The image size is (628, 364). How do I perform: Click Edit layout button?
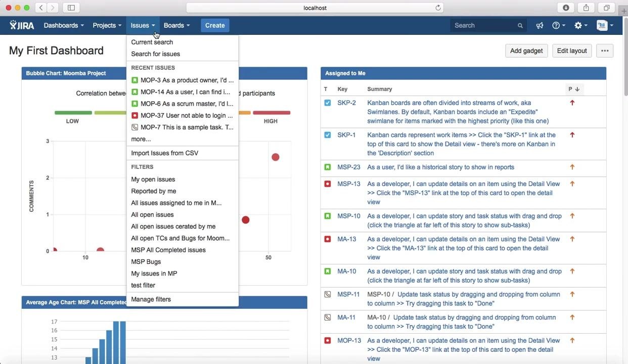coord(572,51)
